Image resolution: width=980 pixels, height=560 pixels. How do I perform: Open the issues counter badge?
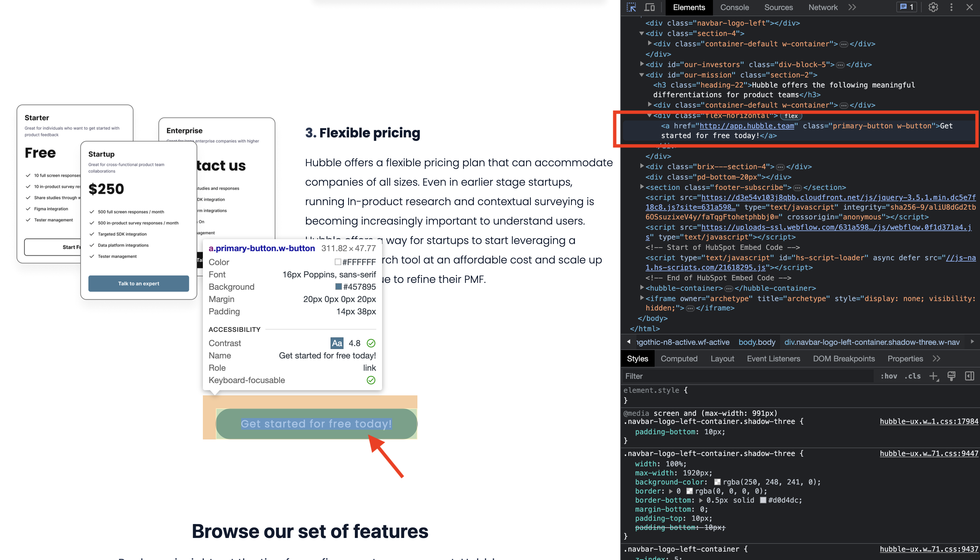tap(907, 7)
